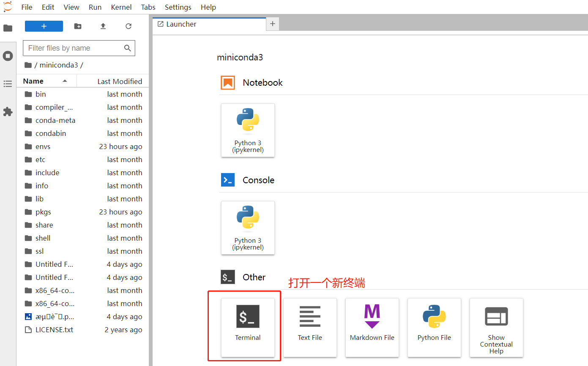The image size is (588, 366).
Task: Create a new Markdown File
Action: click(x=372, y=328)
